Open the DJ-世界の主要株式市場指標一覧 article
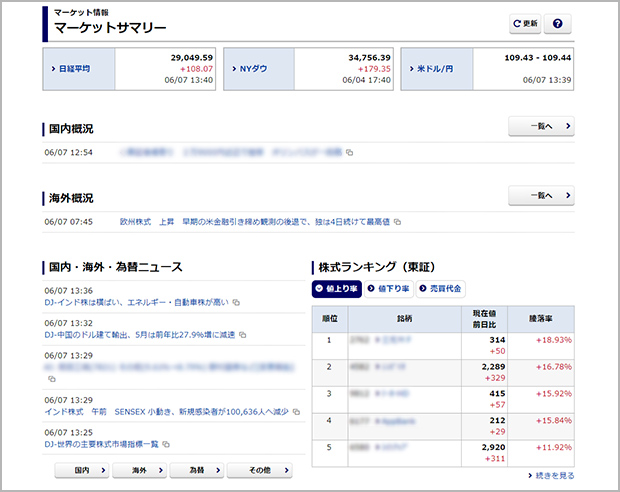620x492 pixels. coord(101,445)
